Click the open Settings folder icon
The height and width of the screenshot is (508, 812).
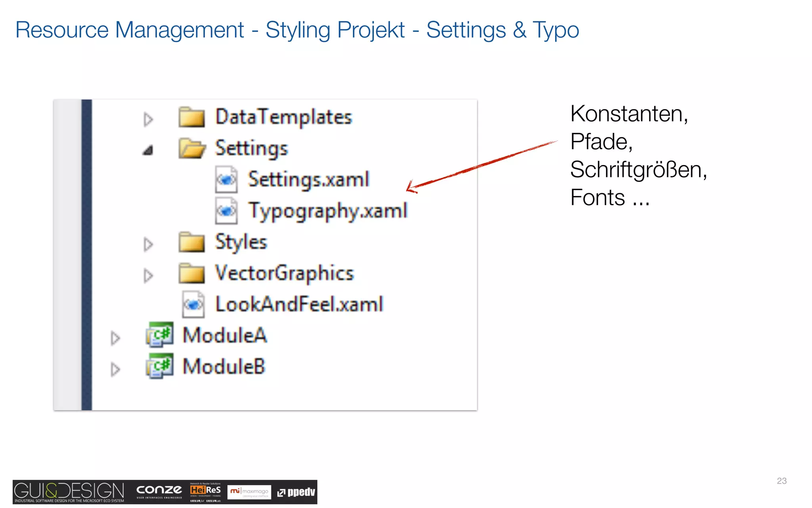tap(192, 148)
